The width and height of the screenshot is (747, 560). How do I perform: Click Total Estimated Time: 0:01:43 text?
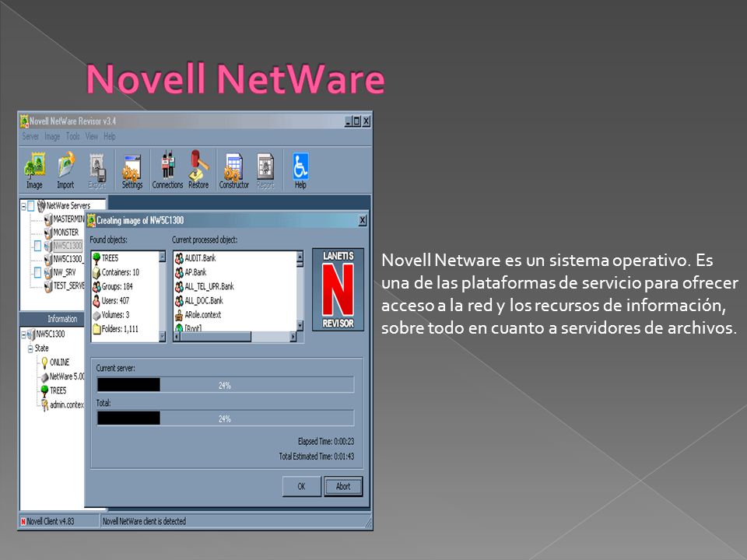point(317,457)
